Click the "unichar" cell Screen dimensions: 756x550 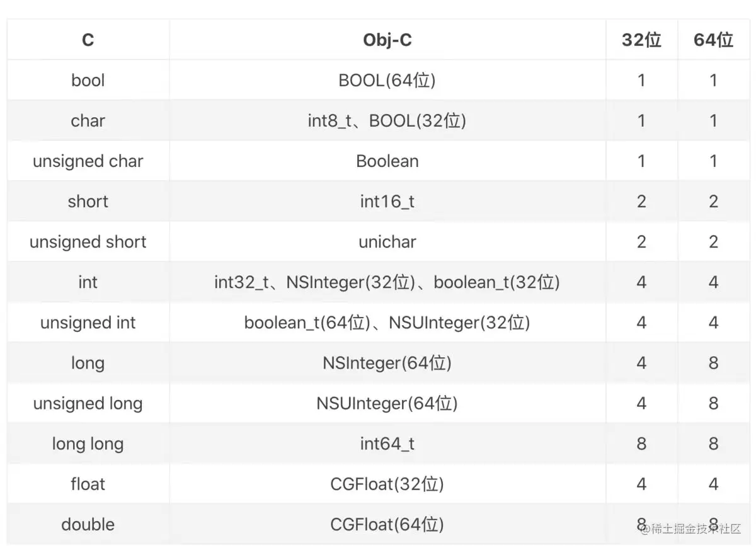pos(387,242)
